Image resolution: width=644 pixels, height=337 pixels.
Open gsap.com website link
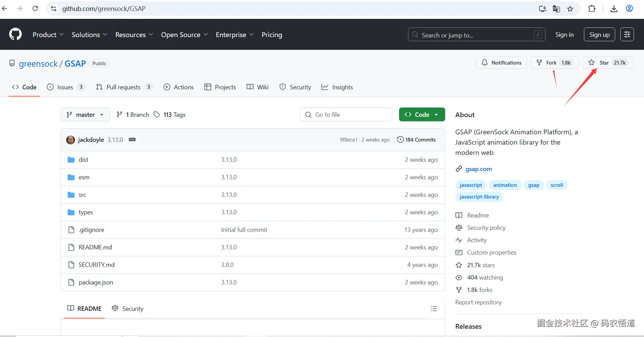478,169
